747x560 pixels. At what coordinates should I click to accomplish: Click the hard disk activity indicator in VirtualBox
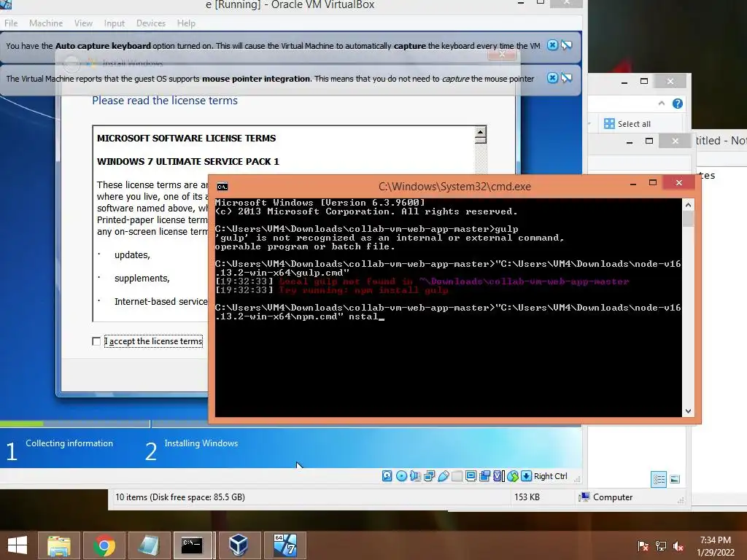pos(387,475)
